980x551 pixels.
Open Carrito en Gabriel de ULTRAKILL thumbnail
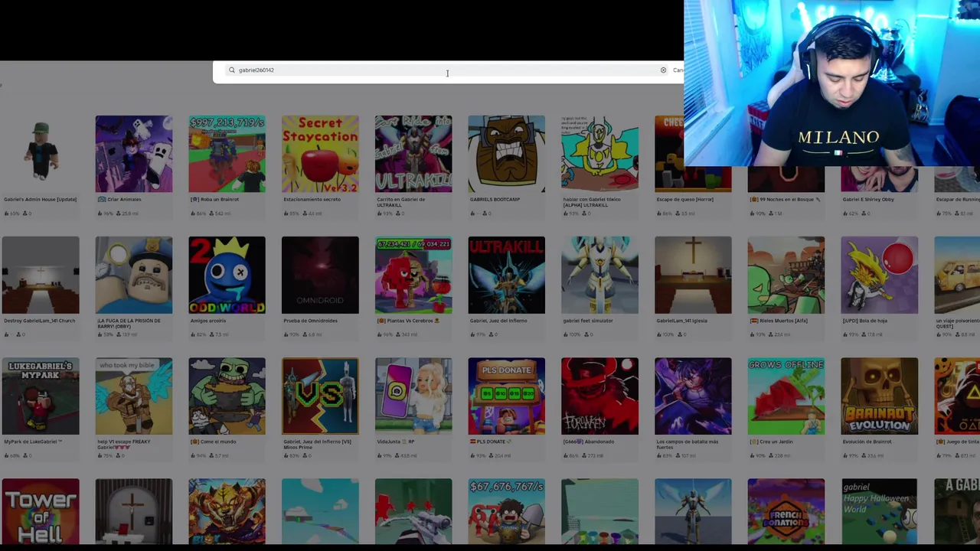(x=413, y=154)
